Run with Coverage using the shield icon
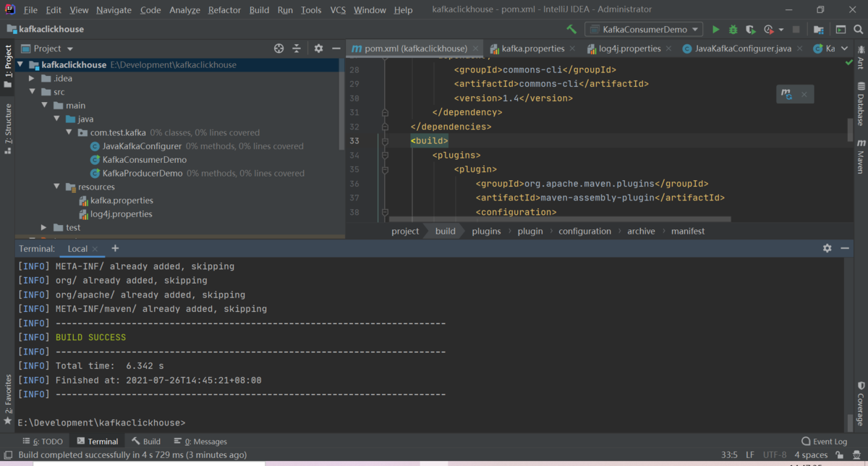868x466 pixels. click(x=751, y=30)
